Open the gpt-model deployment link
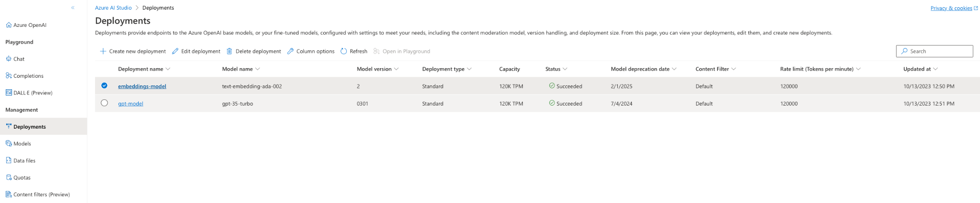The image size is (980, 203). [x=130, y=104]
